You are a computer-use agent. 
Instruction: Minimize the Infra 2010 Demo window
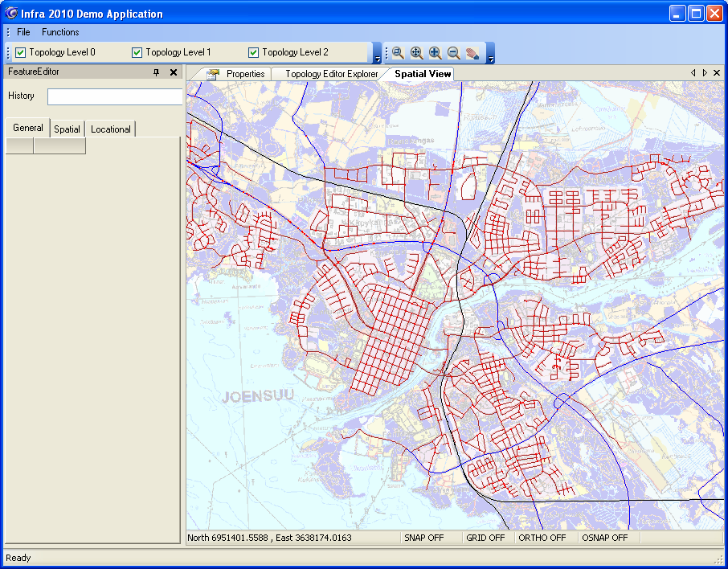(677, 14)
